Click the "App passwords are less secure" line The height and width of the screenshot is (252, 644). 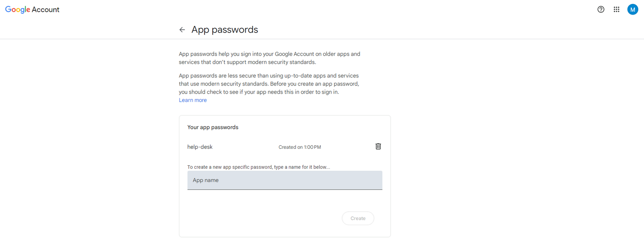268,76
